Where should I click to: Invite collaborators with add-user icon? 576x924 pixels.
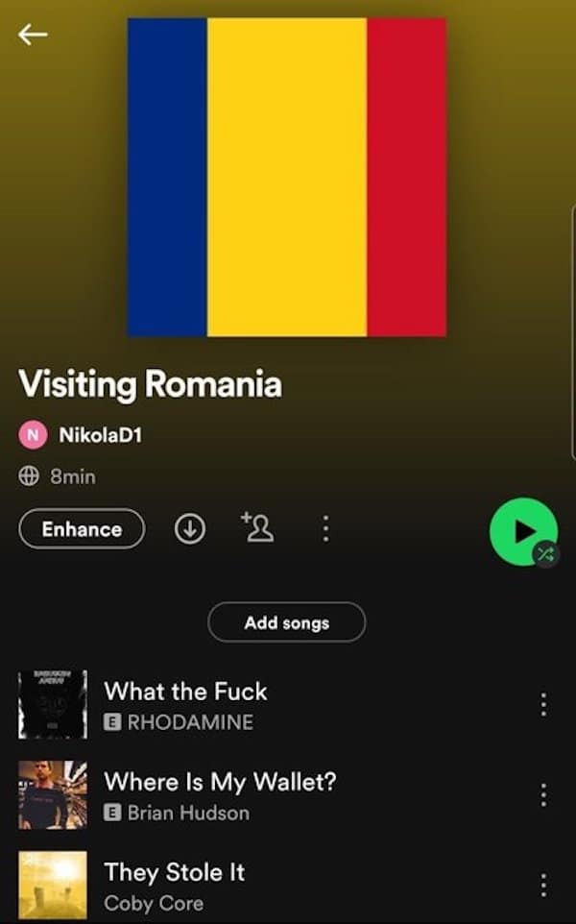(x=257, y=526)
